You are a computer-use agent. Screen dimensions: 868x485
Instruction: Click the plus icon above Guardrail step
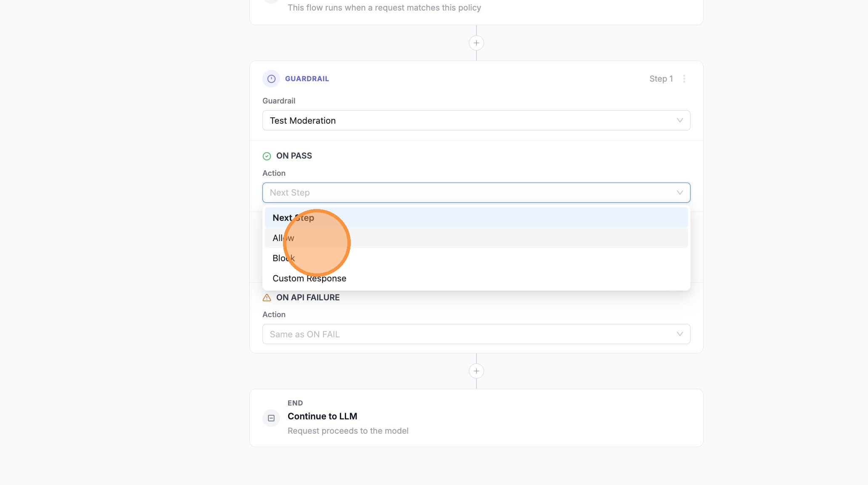click(x=476, y=43)
